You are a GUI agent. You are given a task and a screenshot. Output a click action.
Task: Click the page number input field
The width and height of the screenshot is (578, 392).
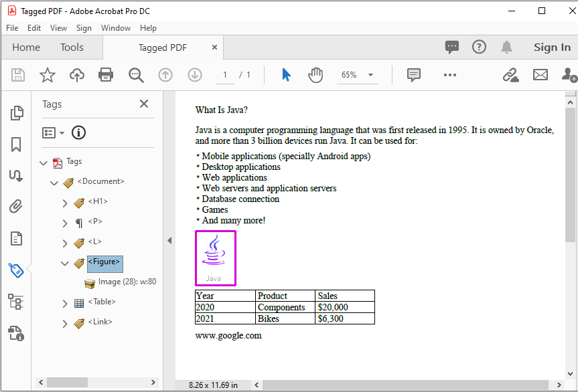click(225, 75)
